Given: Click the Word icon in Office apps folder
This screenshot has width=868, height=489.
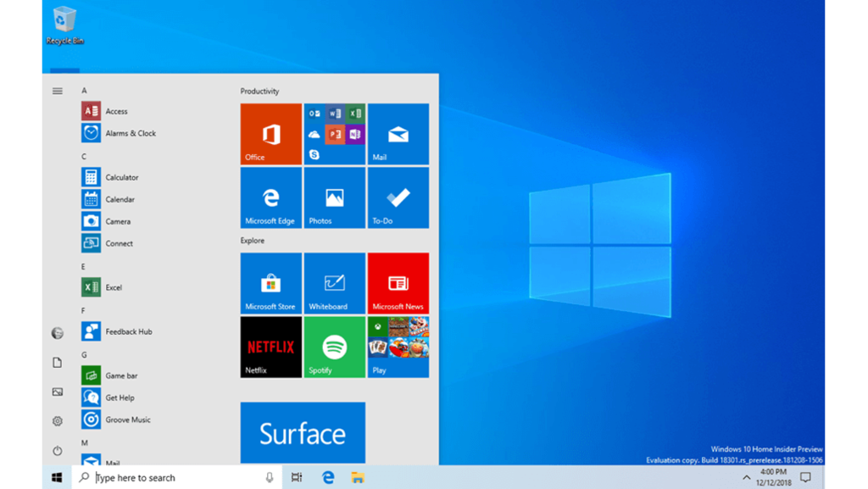Looking at the screenshot, I should point(335,114).
